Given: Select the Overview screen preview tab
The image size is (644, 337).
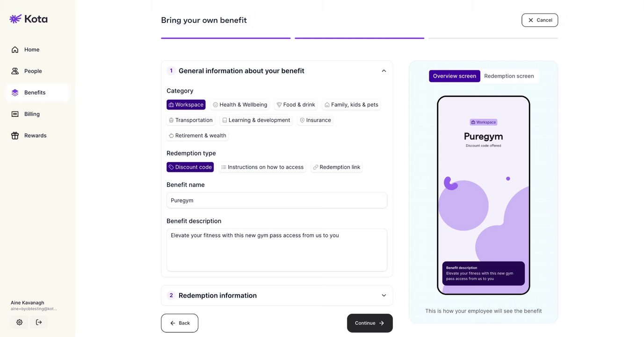Looking at the screenshot, I should [x=454, y=76].
